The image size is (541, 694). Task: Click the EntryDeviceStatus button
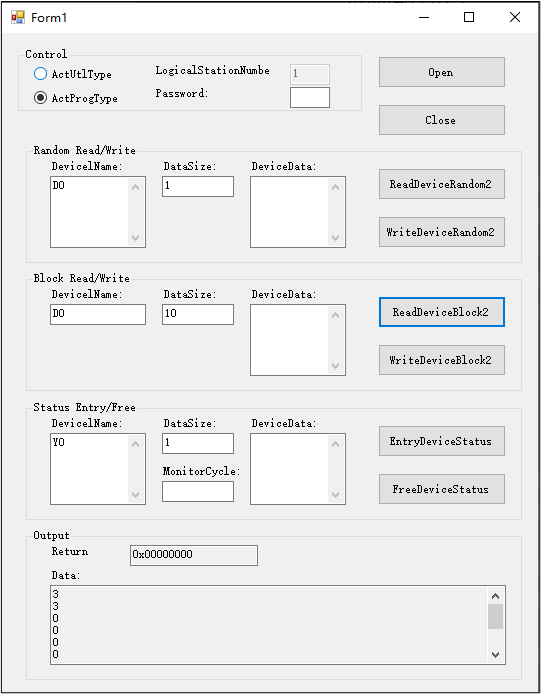click(441, 441)
